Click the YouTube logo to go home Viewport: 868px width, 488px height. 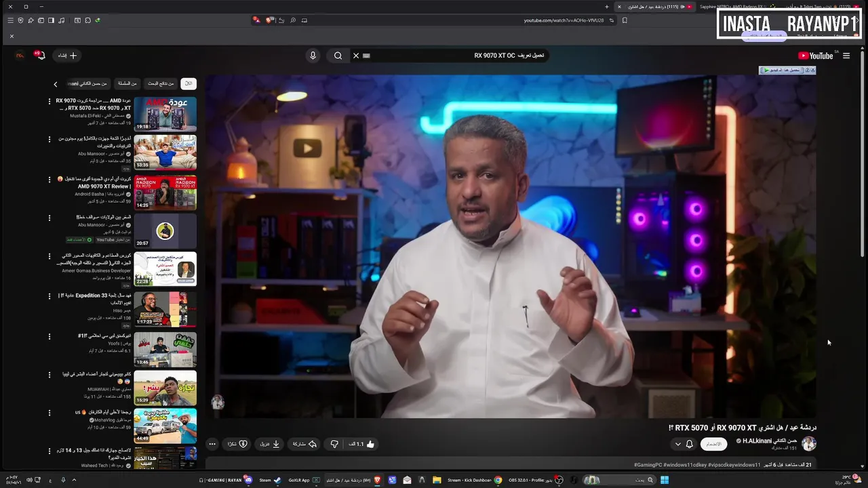click(x=815, y=56)
